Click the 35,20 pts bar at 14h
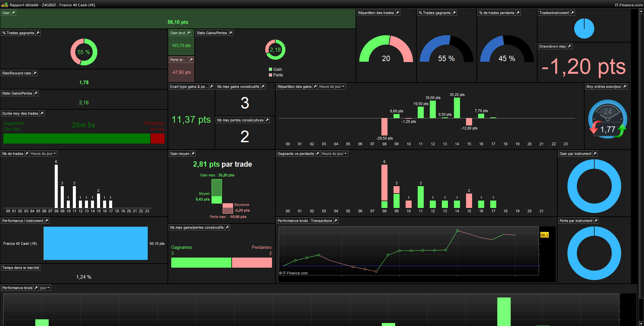This screenshot has height=326, width=644. click(457, 108)
